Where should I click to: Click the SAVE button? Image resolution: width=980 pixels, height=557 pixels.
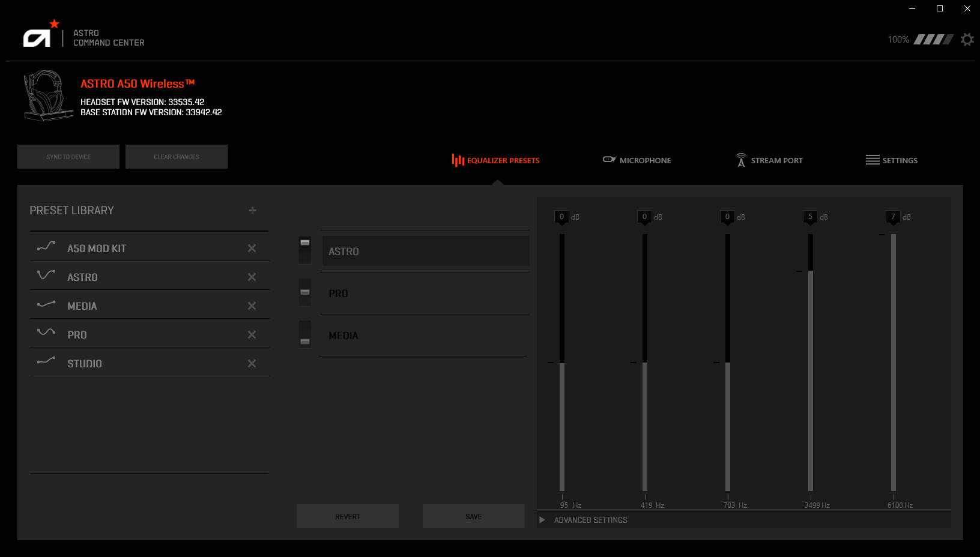[x=474, y=516]
